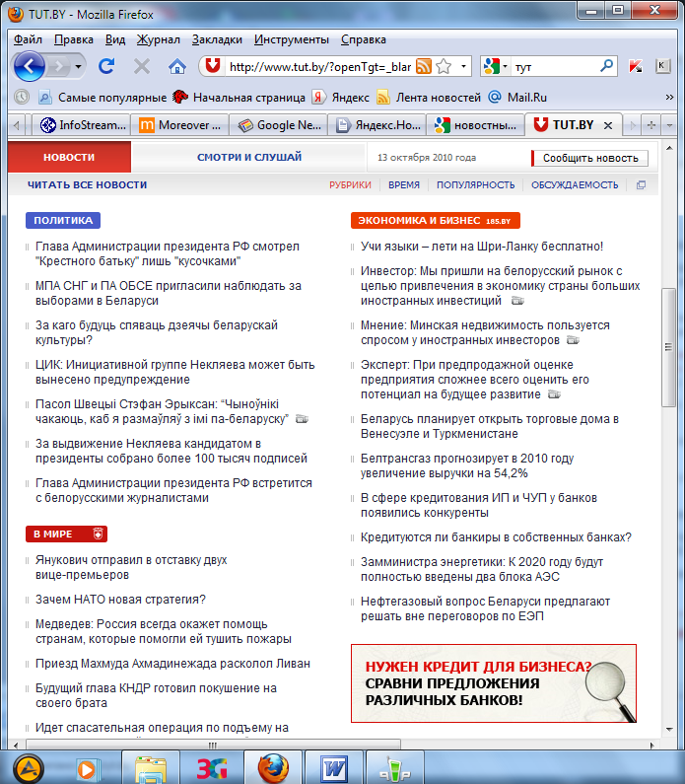
Task: Click the Kaspersky red K toolbar icon
Action: click(636, 66)
